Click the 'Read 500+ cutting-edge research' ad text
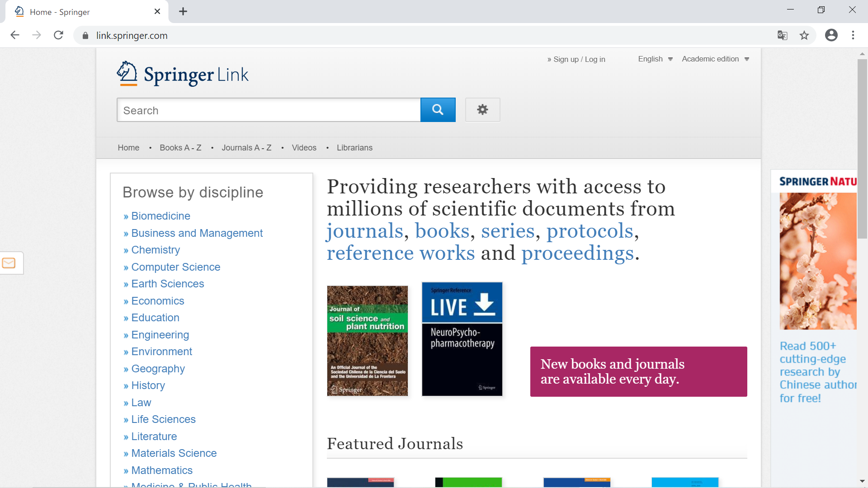Viewport: 868px width, 488px height. click(817, 371)
